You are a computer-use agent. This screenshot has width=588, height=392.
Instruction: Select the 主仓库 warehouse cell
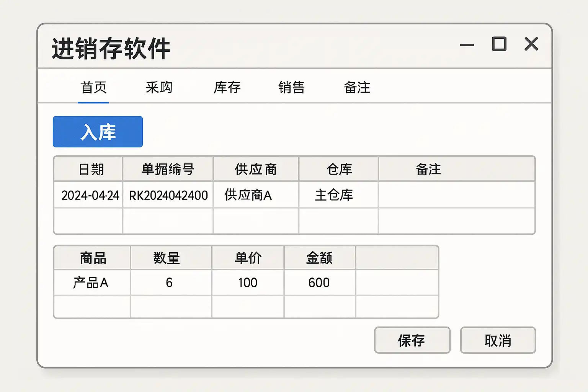coord(334,195)
